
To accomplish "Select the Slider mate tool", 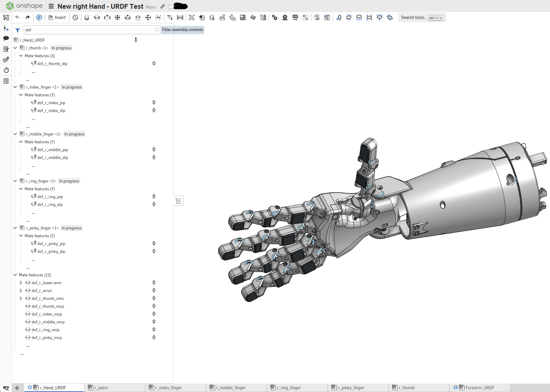I will pyautogui.click(x=107, y=17).
